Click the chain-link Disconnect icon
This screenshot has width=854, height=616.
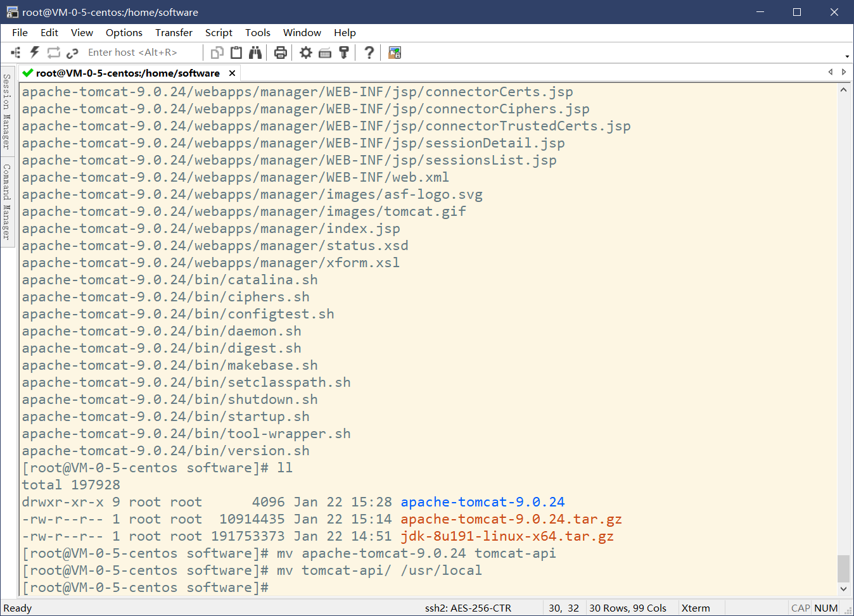point(72,53)
